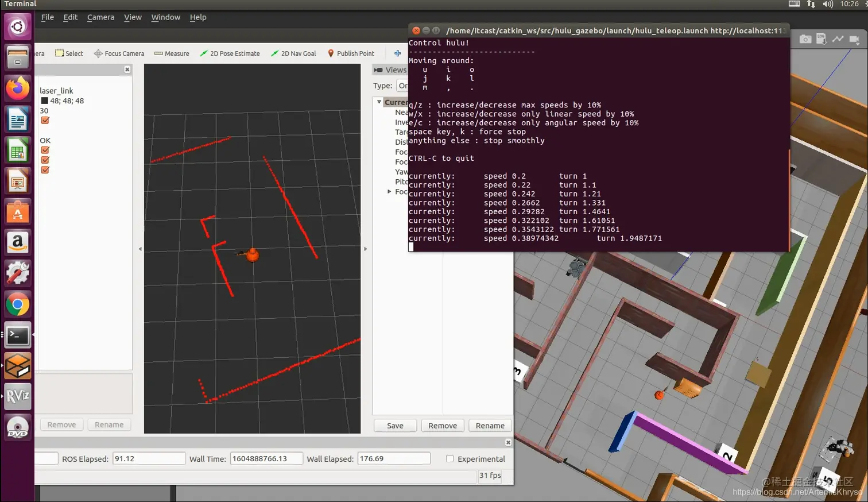This screenshot has height=502, width=868.
Task: Click the DVD disc icon in dock
Action: (x=18, y=428)
